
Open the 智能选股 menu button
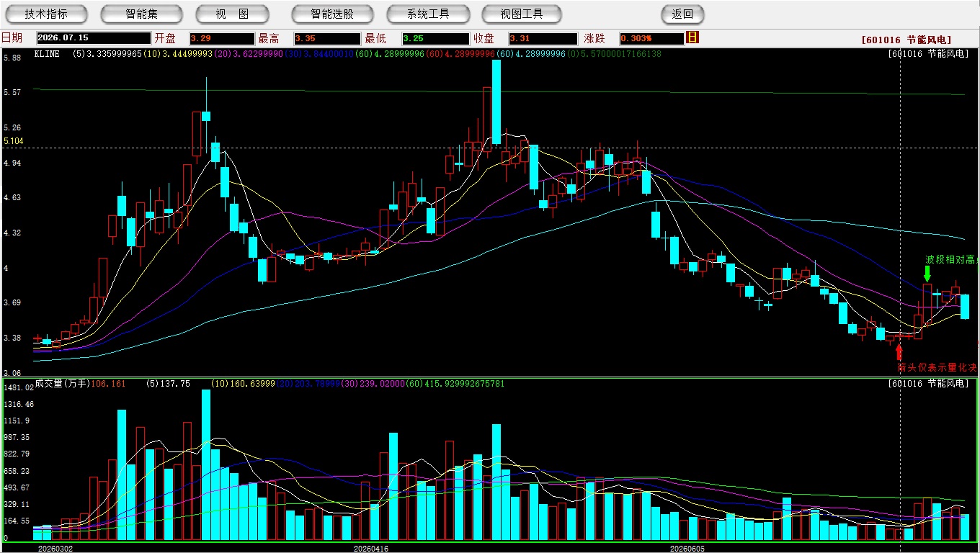pos(332,14)
